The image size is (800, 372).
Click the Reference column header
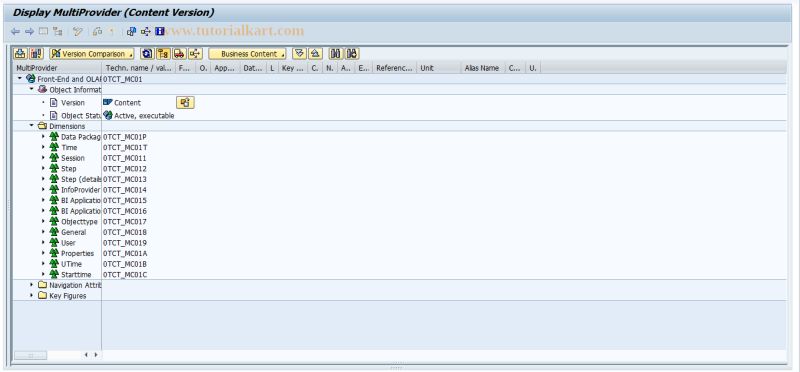coord(395,68)
